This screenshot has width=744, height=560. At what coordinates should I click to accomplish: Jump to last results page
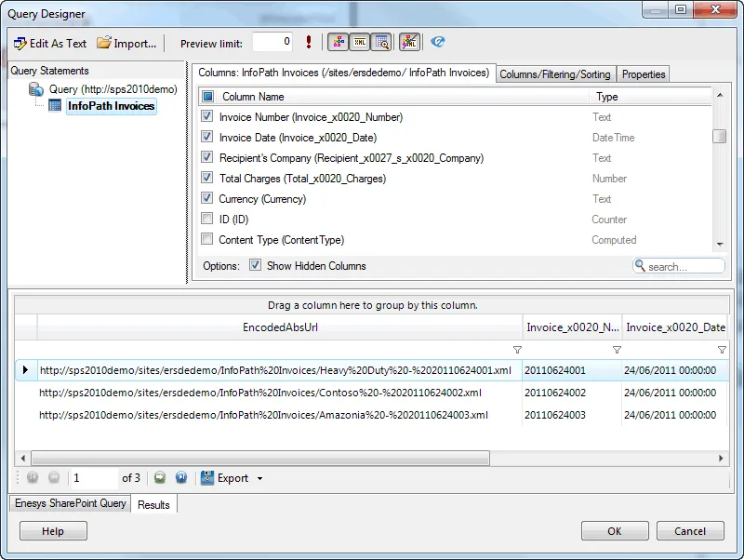point(181,478)
